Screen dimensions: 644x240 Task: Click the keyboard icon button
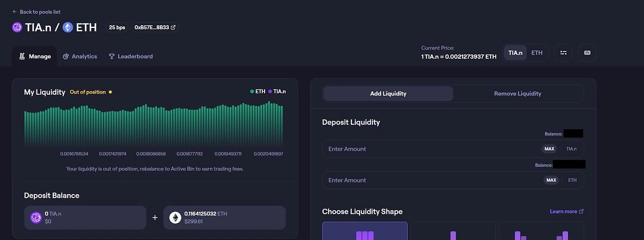(x=587, y=53)
